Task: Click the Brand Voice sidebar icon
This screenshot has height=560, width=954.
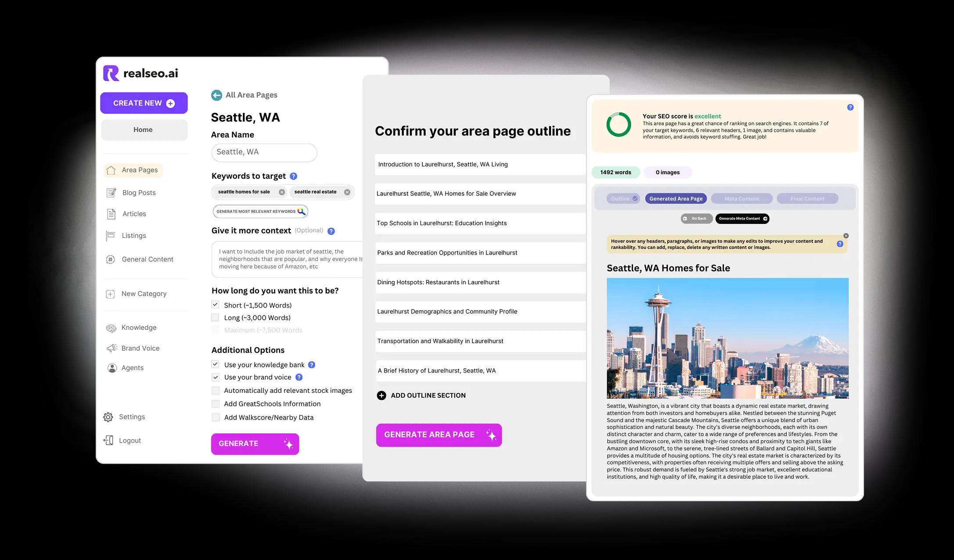Action: click(x=112, y=347)
